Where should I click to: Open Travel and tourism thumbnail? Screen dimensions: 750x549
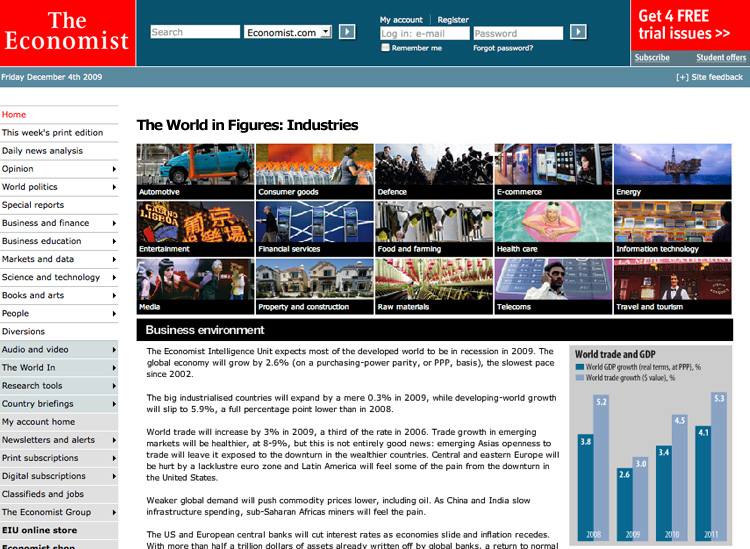(673, 286)
